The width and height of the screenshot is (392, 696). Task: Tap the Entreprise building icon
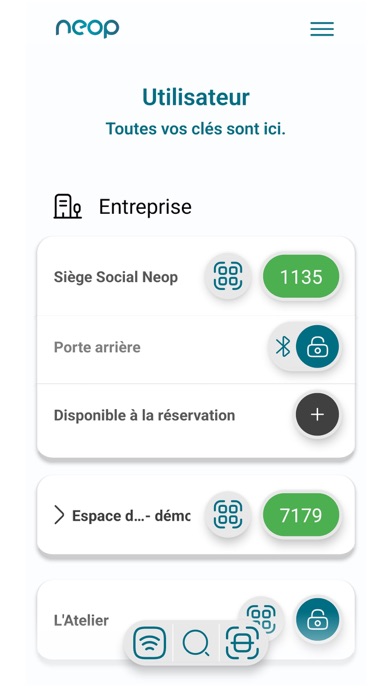(x=67, y=206)
